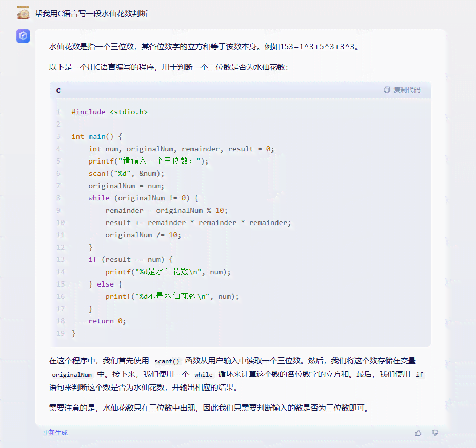
Task: Click the return 0; line
Action: tap(107, 321)
